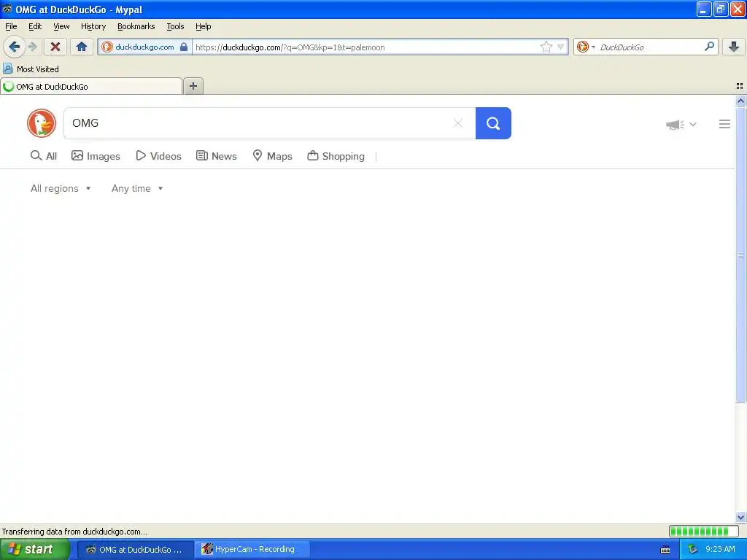747x560 pixels.
Task: Click the duckduckgo.com identity label
Action: click(144, 47)
